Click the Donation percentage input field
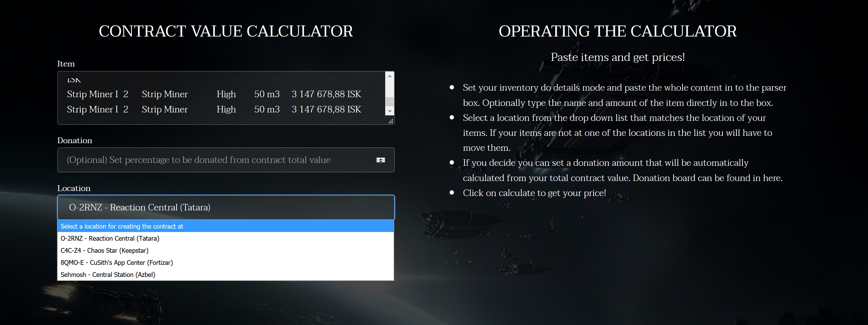 pyautogui.click(x=226, y=160)
